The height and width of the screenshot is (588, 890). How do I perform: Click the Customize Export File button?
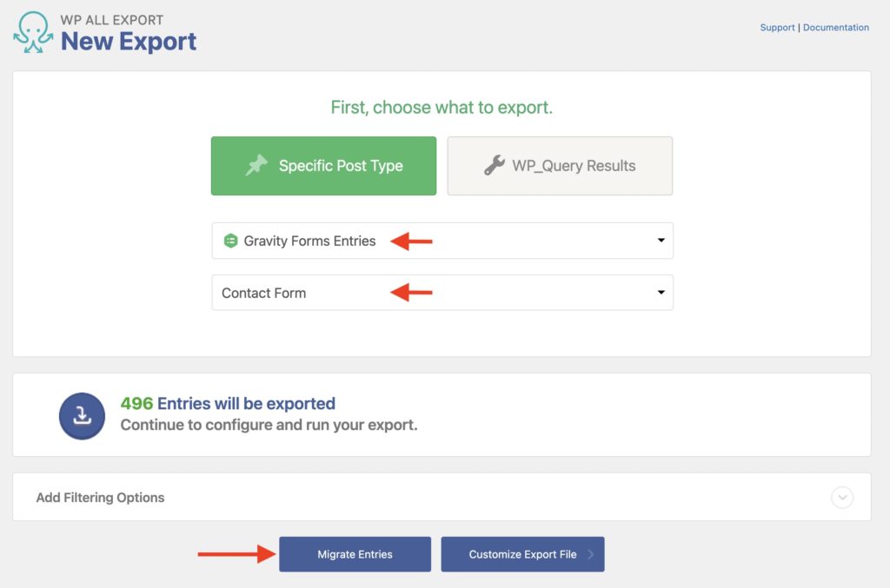[522, 554]
